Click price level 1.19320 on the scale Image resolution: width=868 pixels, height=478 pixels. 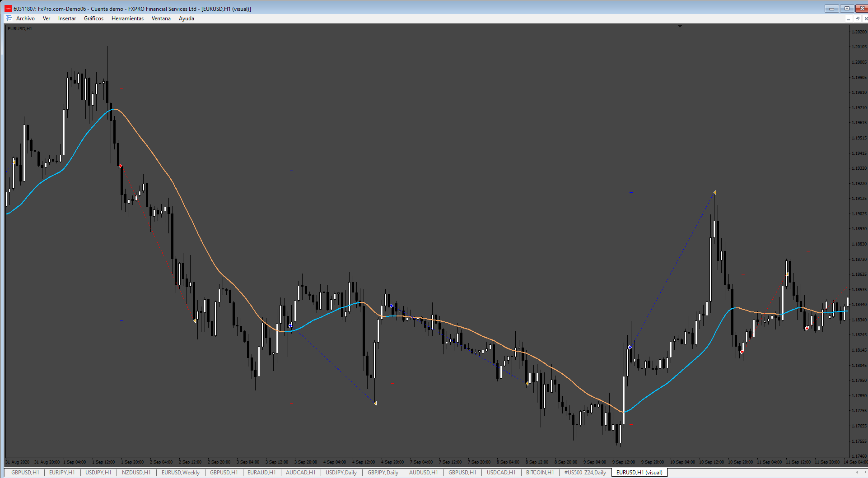point(859,168)
